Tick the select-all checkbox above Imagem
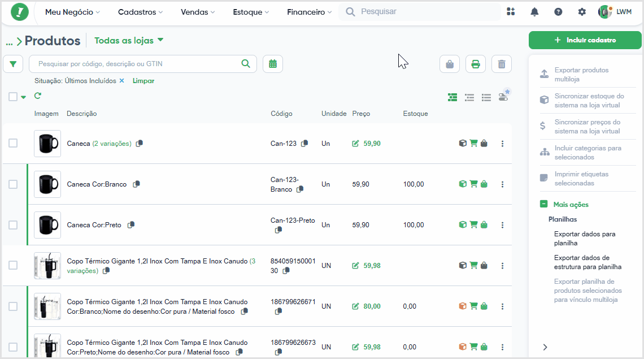 (13, 97)
